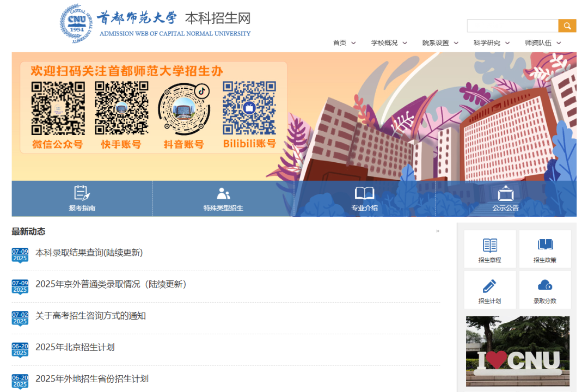Open the 专业介绍 open-book icon
This screenshot has height=392, width=588.
[364, 193]
